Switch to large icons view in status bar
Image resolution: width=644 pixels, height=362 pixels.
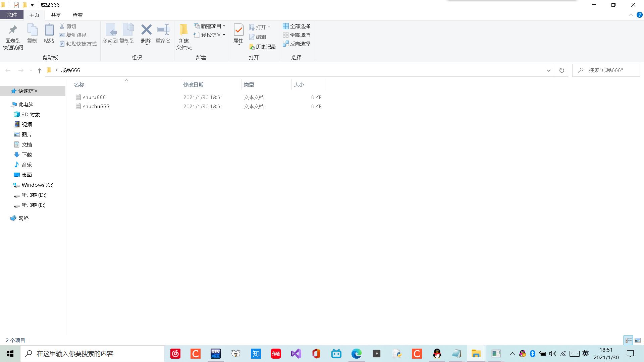(x=638, y=340)
